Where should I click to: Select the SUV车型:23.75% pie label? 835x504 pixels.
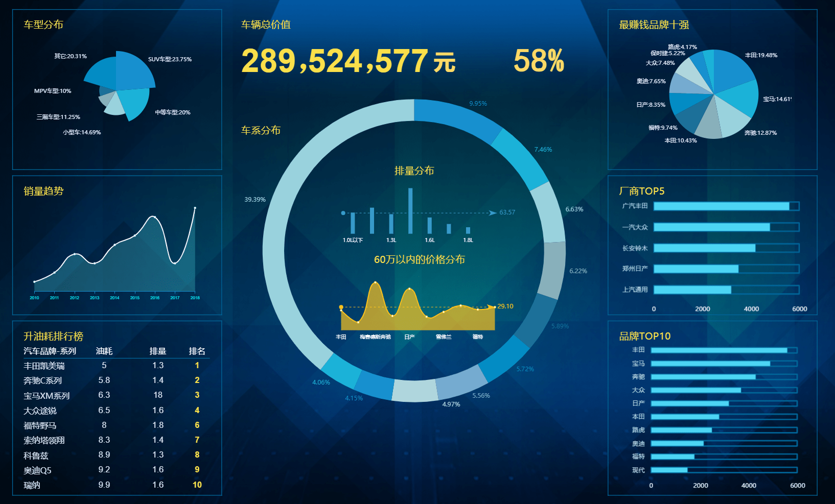click(170, 59)
